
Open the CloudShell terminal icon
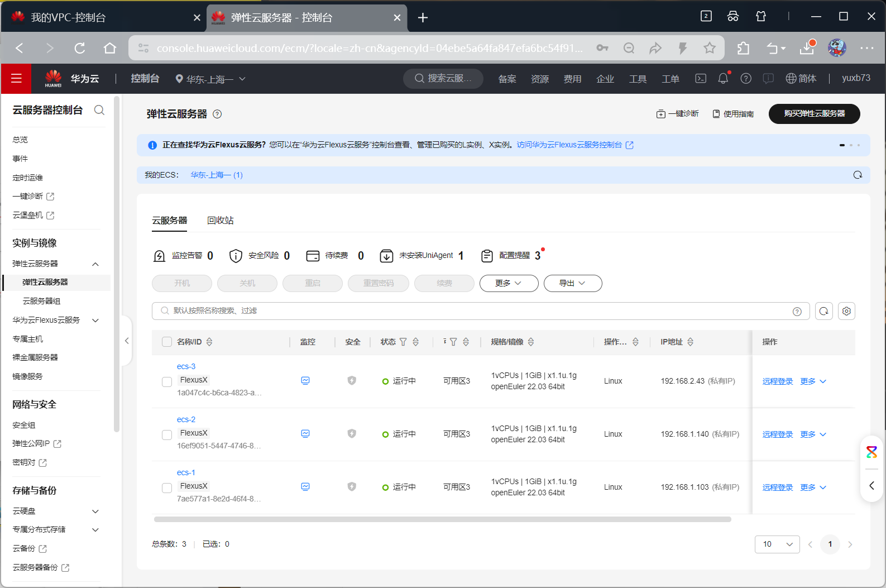pyautogui.click(x=701, y=79)
